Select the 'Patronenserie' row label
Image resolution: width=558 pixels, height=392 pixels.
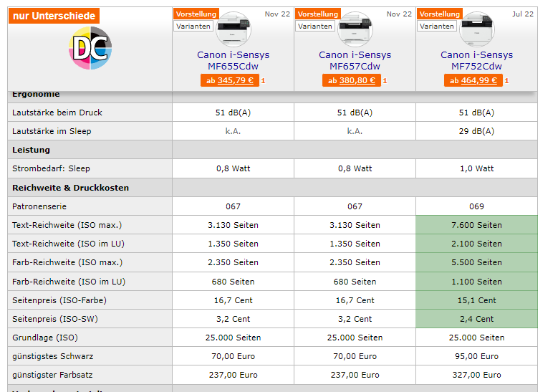click(39, 206)
